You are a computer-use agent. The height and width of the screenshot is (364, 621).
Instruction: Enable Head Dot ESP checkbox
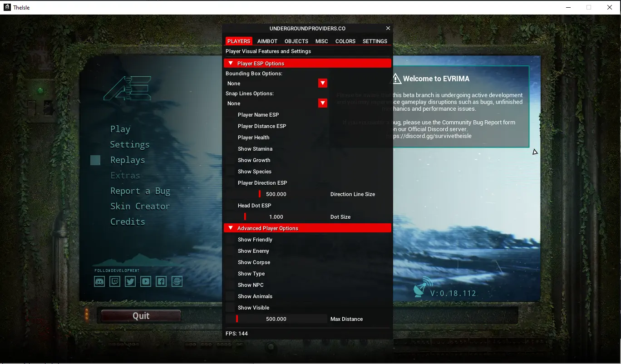(x=231, y=206)
